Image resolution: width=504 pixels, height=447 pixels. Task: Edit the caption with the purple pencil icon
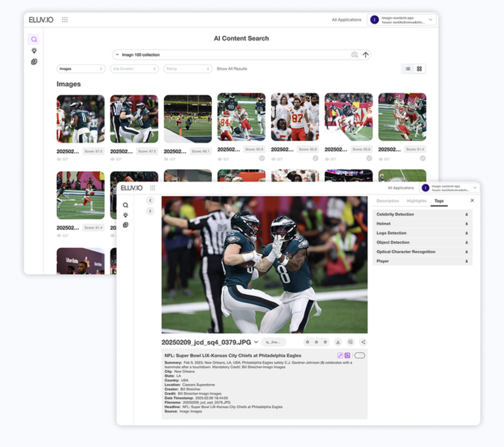[340, 356]
